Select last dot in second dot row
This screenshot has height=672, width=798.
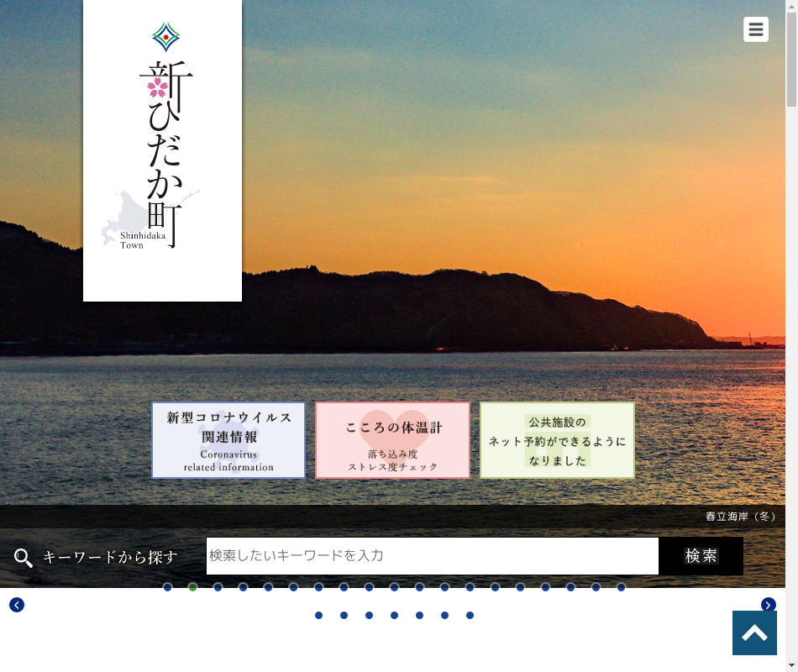(x=470, y=615)
